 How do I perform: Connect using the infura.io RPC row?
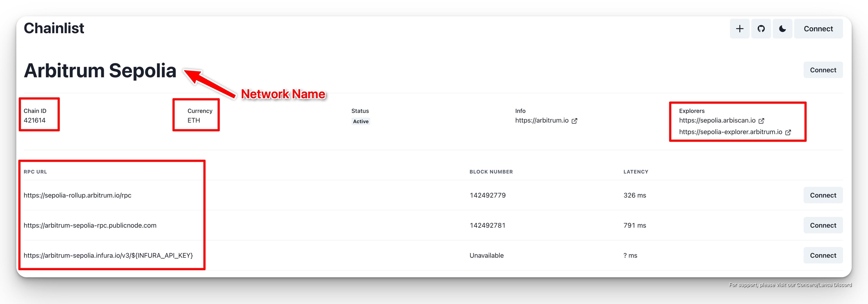tap(823, 255)
